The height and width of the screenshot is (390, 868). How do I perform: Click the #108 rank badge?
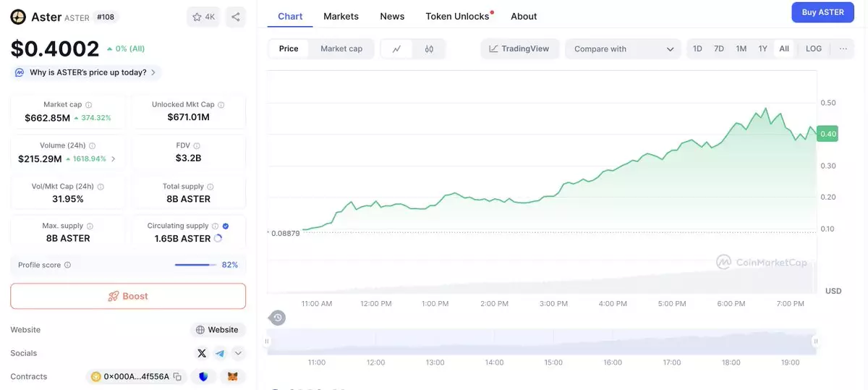pos(106,17)
